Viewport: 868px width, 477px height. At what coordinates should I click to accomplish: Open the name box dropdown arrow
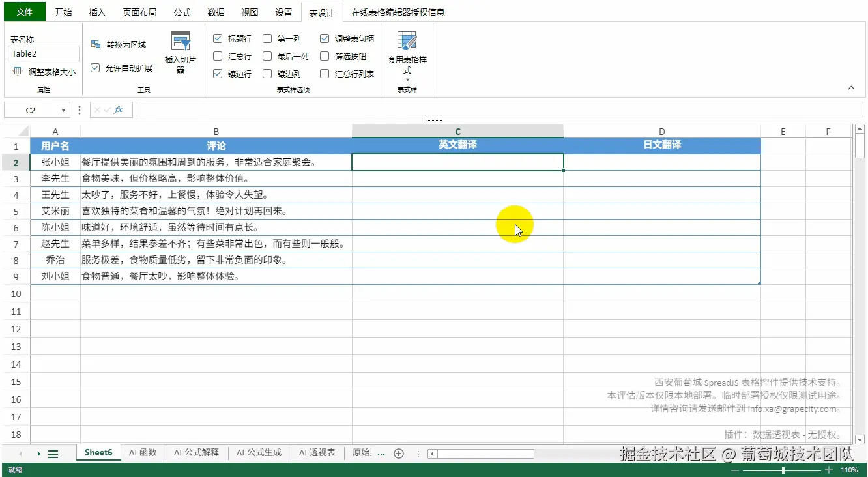(63, 111)
